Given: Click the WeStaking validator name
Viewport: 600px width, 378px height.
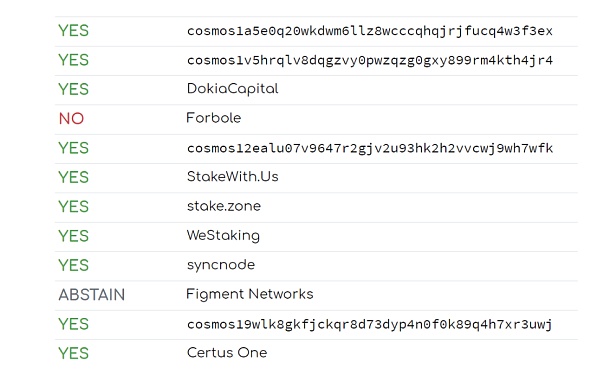Looking at the screenshot, I should point(223,235).
